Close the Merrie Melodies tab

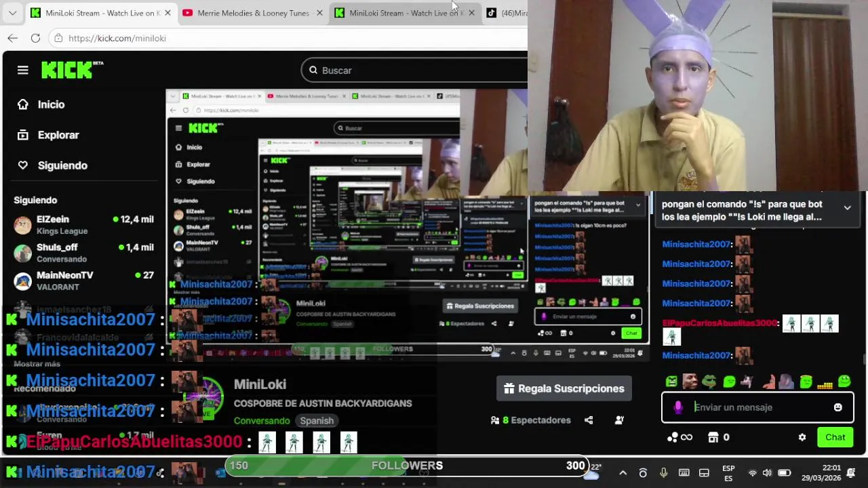319,13
